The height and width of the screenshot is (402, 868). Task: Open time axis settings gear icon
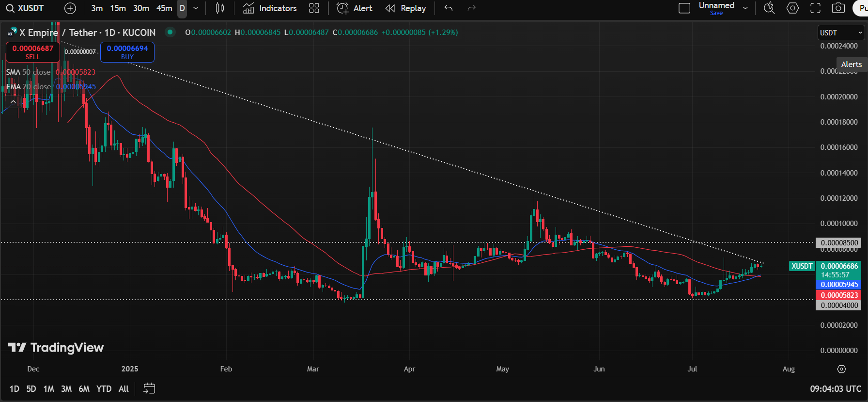coord(841,369)
